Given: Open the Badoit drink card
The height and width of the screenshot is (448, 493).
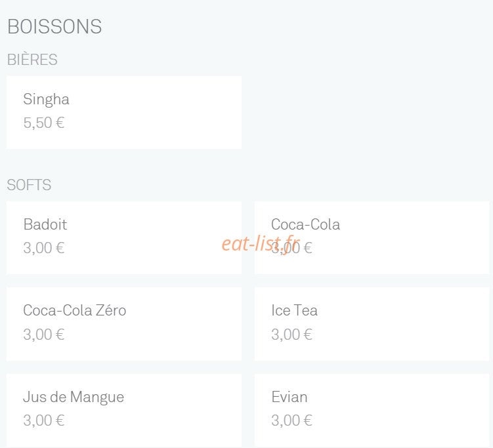Looking at the screenshot, I should tap(124, 238).
